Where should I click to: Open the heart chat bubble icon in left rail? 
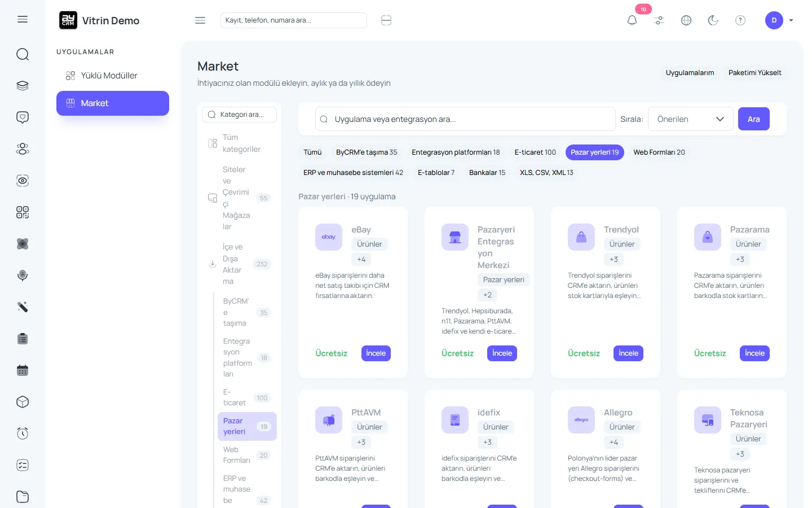pyautogui.click(x=23, y=117)
